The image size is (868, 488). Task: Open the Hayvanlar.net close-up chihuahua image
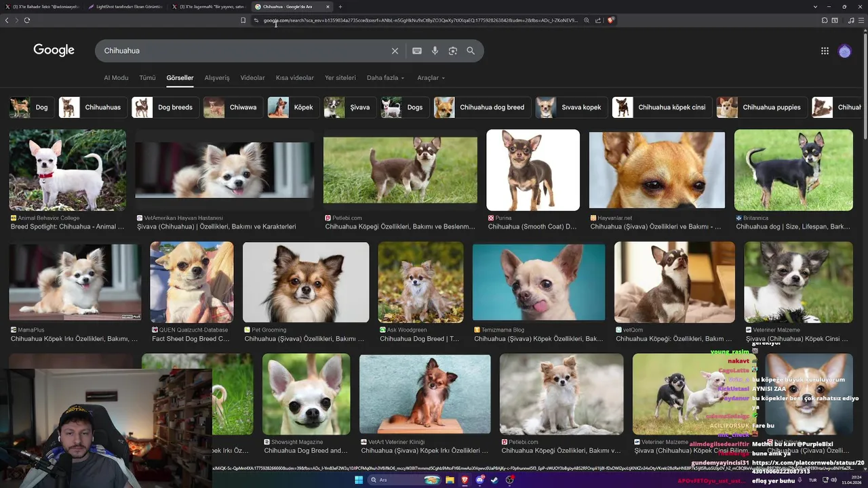click(x=657, y=170)
